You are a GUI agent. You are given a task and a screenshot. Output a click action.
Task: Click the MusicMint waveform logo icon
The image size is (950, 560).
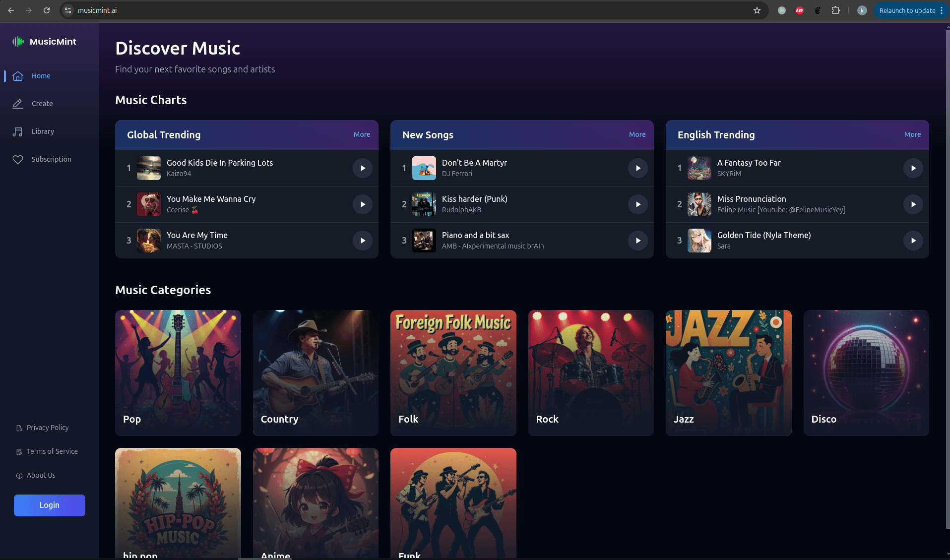(18, 42)
